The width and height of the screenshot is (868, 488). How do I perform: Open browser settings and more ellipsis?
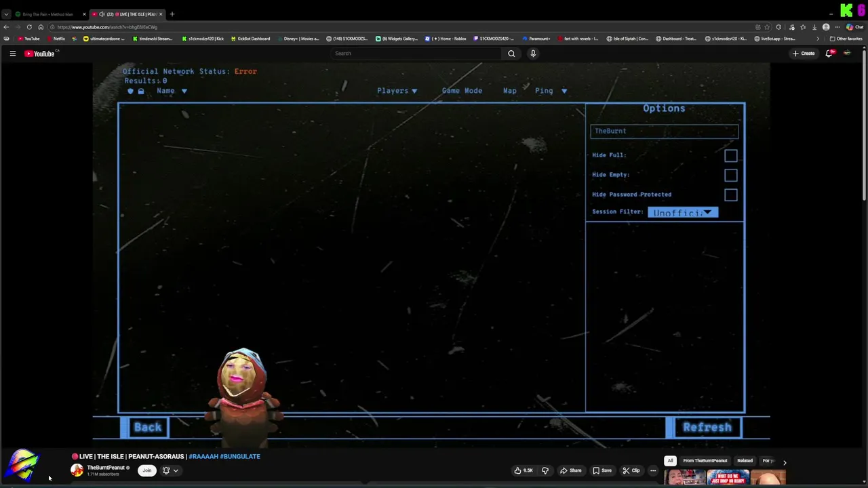coord(837,27)
